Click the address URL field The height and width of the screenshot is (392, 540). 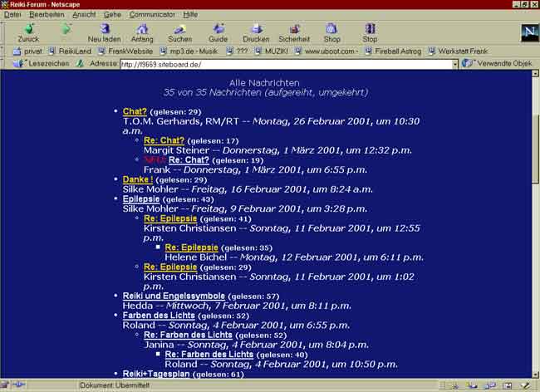(286, 64)
